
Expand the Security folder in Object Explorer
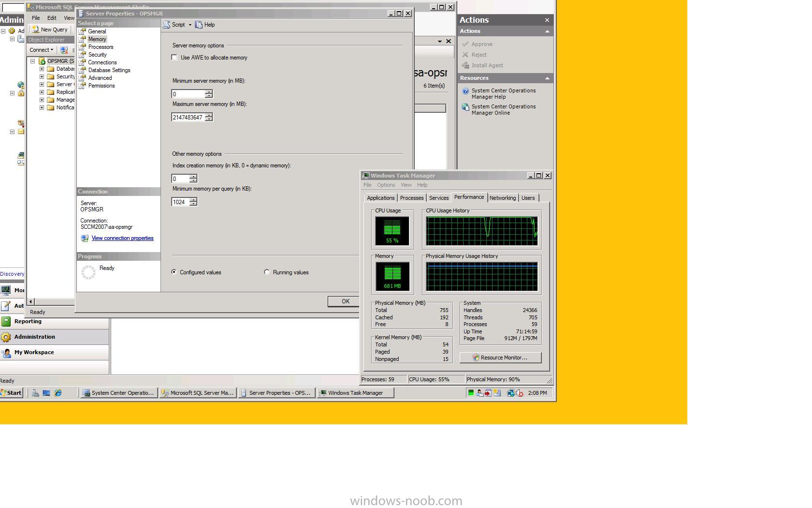pyautogui.click(x=42, y=77)
